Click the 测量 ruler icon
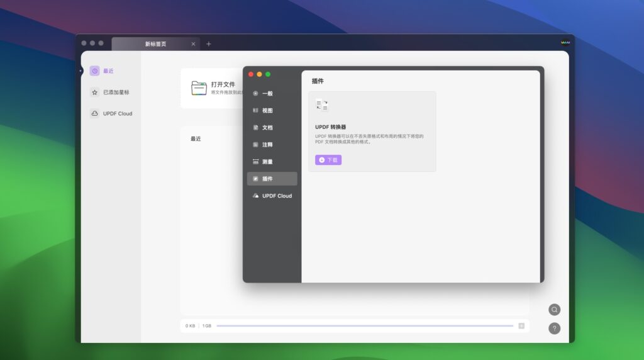 tap(255, 162)
